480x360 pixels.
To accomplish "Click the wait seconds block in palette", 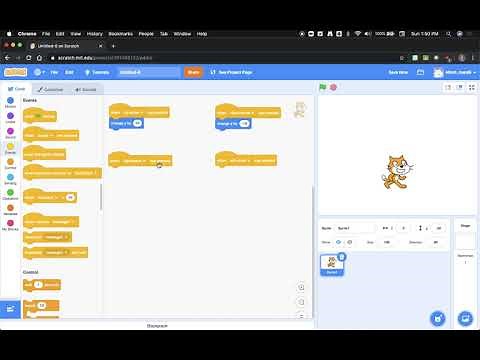I will pyautogui.click(x=42, y=285).
